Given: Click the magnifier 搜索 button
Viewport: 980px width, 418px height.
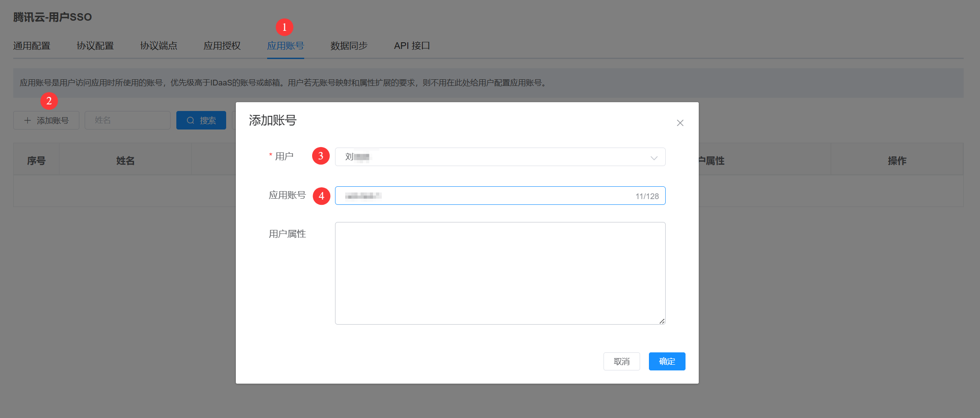Looking at the screenshot, I should [201, 120].
